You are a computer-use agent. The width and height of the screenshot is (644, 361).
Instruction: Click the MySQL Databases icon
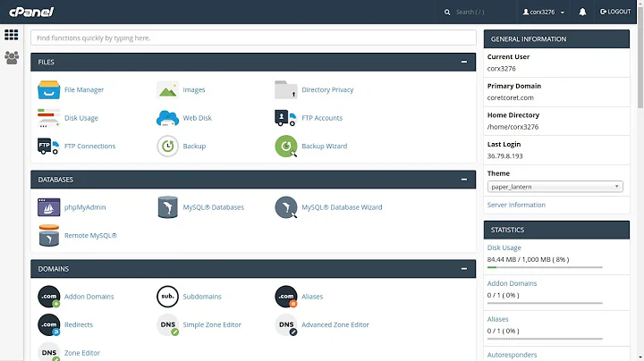pyautogui.click(x=167, y=207)
